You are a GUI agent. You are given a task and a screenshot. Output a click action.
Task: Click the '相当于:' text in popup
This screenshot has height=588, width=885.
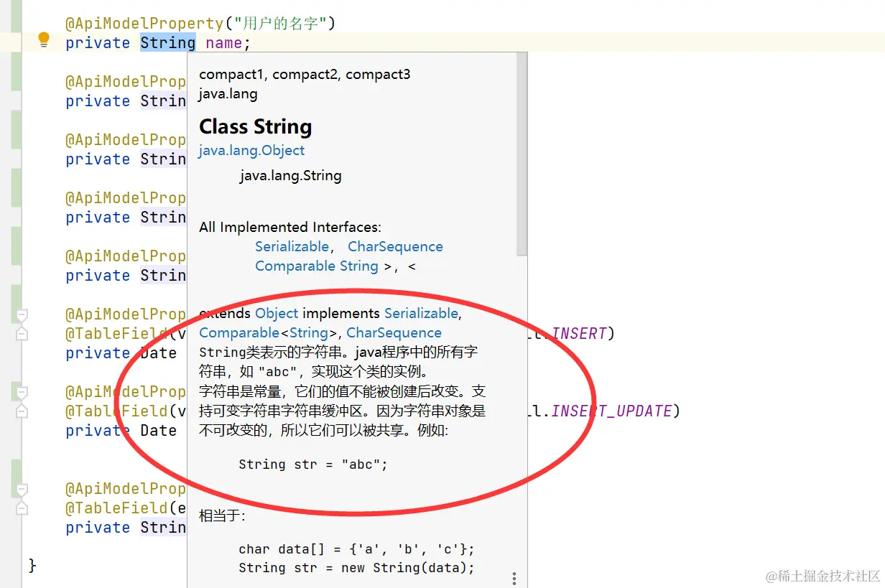(222, 515)
